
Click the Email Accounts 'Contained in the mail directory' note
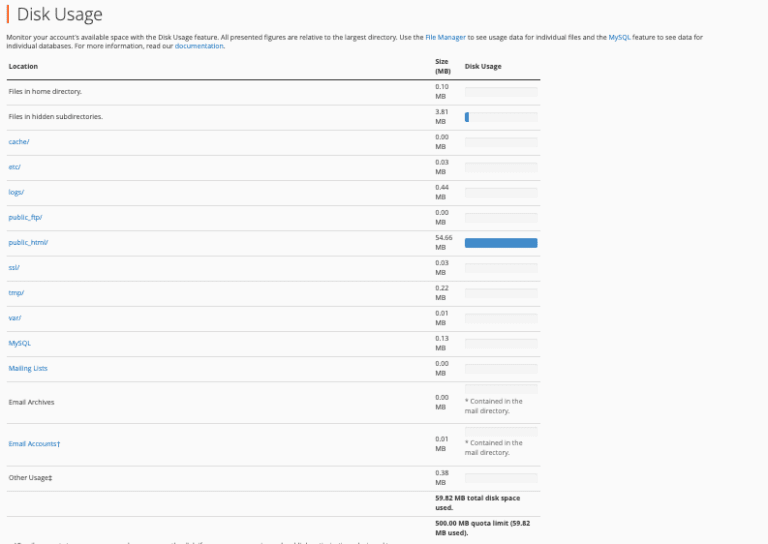[x=494, y=448]
